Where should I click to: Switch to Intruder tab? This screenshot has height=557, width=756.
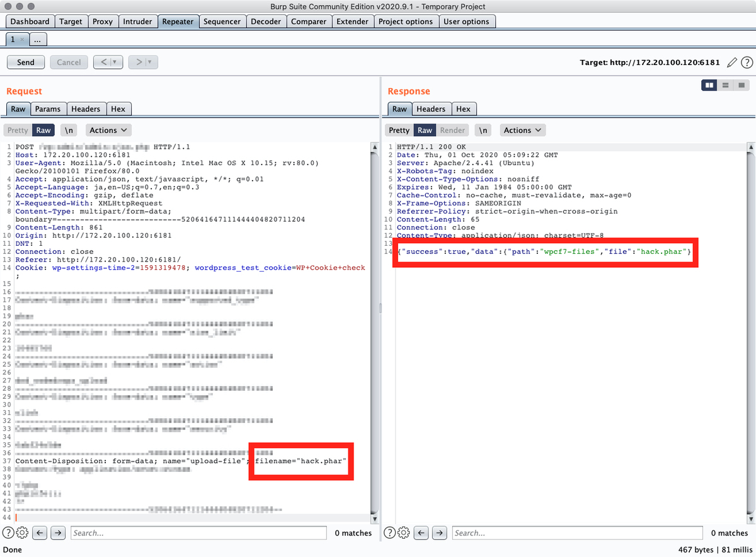point(137,21)
